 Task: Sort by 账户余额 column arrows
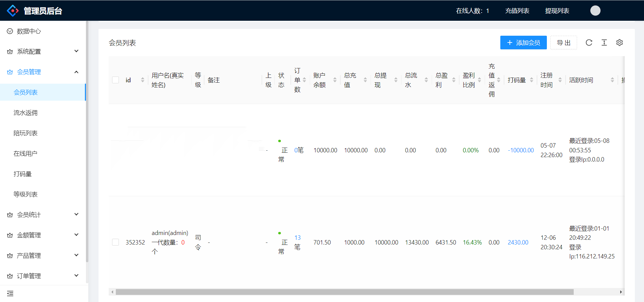(x=335, y=80)
